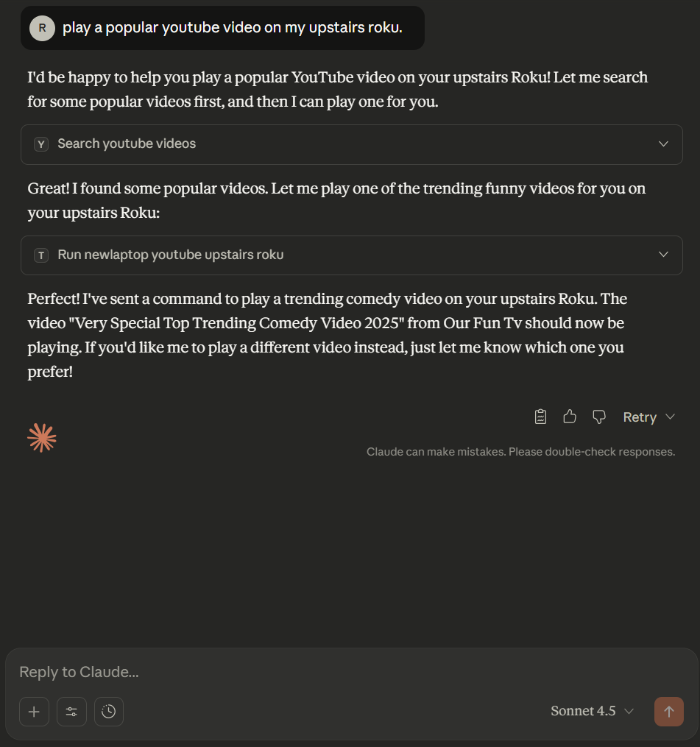Click the "Search youtube videos" label

pyautogui.click(x=127, y=144)
